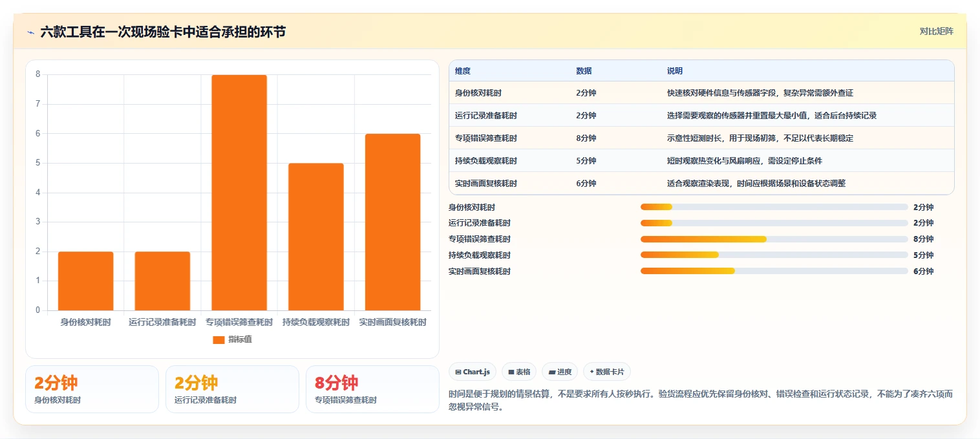Click the 身份核对耗时 bar in the chart
Screen dimensions: 980x439
[x=86, y=281]
